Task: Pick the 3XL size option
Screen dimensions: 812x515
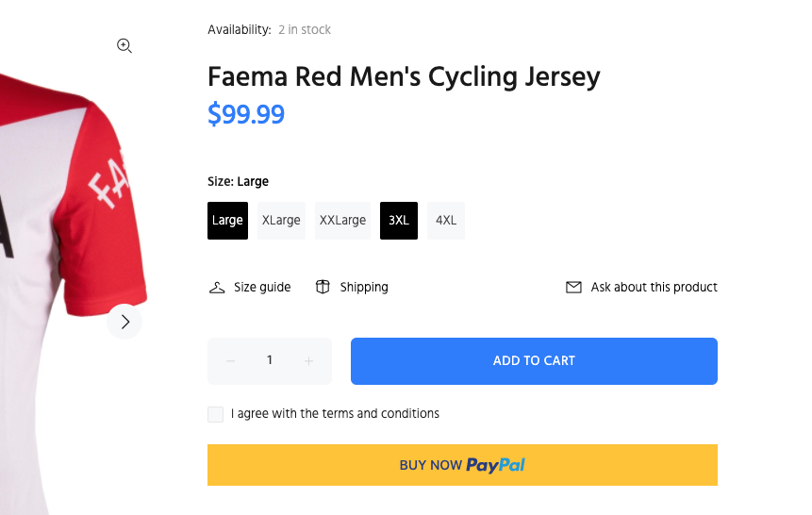Action: [x=399, y=221]
